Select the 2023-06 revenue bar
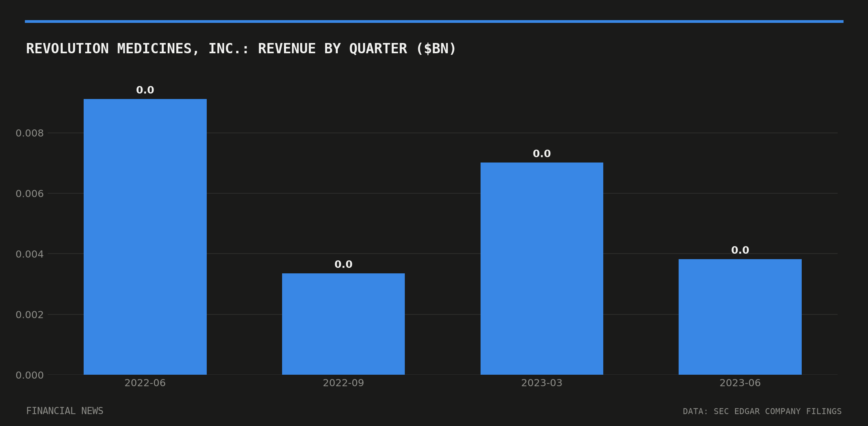The height and width of the screenshot is (426, 868). [x=740, y=317]
